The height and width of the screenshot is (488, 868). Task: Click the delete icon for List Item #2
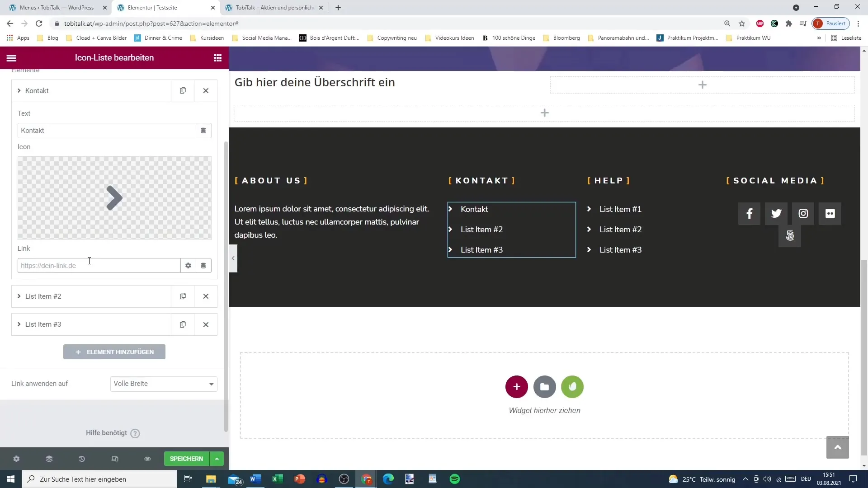(x=206, y=296)
